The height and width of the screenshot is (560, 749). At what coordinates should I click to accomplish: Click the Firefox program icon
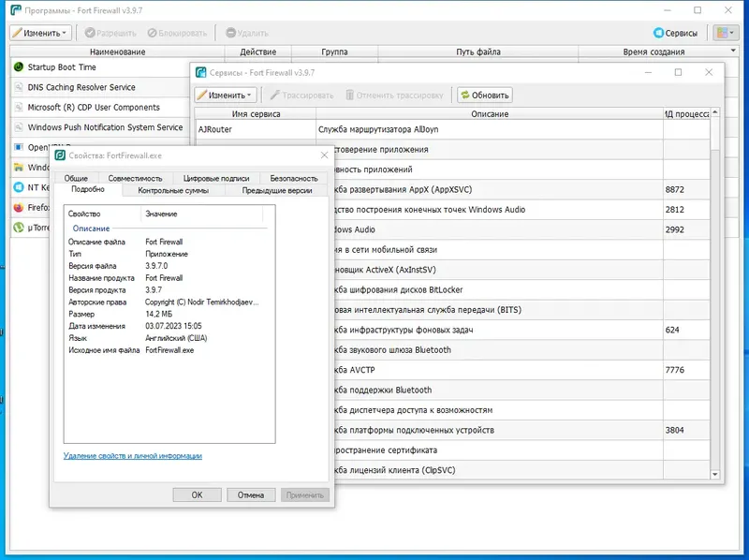tap(19, 207)
